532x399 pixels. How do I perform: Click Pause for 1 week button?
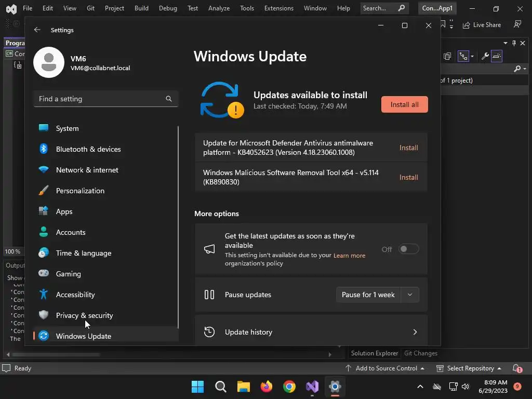[x=368, y=295]
